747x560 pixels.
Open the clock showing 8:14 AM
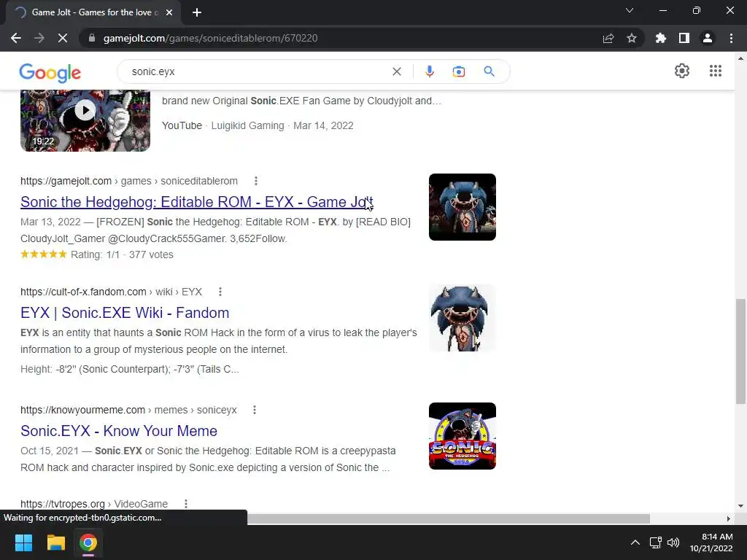(x=711, y=542)
